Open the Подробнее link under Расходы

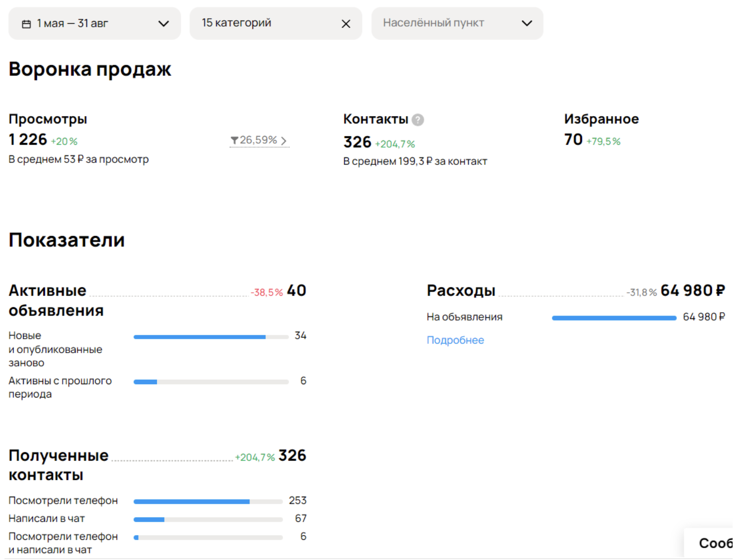coord(455,340)
